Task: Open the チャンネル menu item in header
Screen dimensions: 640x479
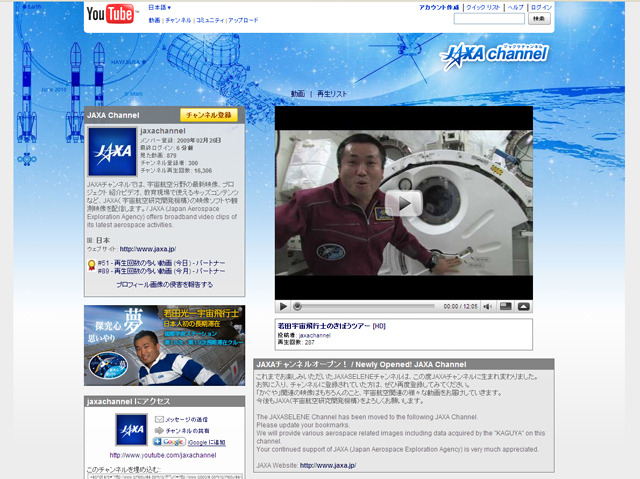Action: pos(178,20)
